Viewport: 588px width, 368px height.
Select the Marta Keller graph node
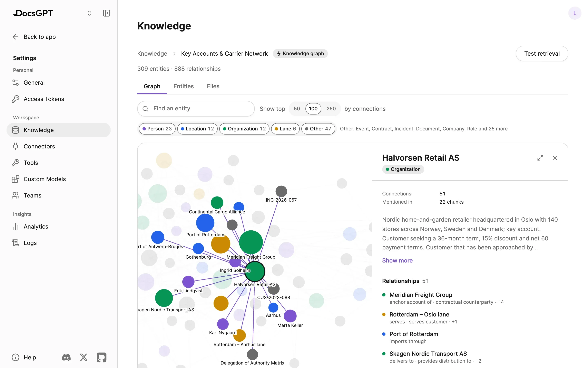pos(290,316)
